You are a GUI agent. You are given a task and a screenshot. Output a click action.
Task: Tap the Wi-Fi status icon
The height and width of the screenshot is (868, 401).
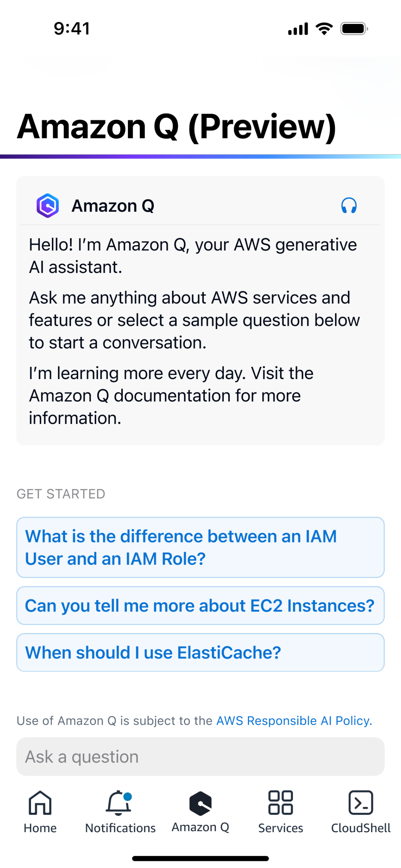point(324,29)
